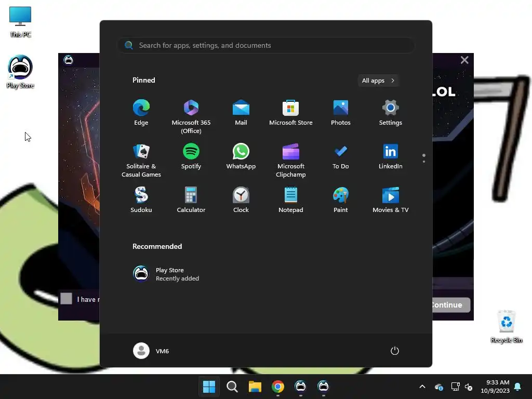Launch the Sudoku game
Viewport: 532px width, 399px height.
coord(141,200)
